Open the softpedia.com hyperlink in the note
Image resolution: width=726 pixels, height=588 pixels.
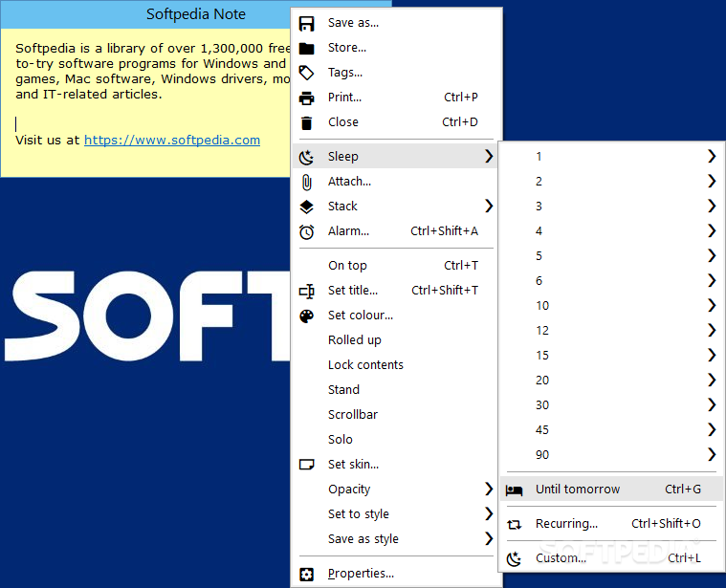(172, 141)
